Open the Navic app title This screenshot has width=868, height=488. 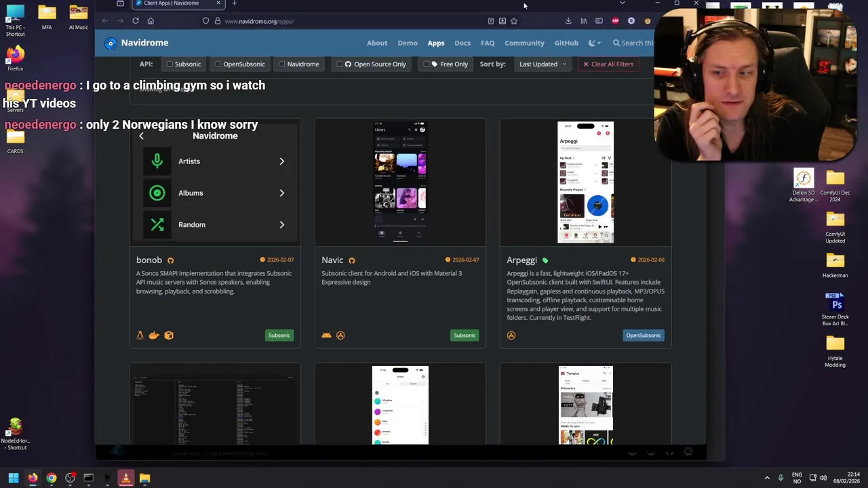pos(332,260)
